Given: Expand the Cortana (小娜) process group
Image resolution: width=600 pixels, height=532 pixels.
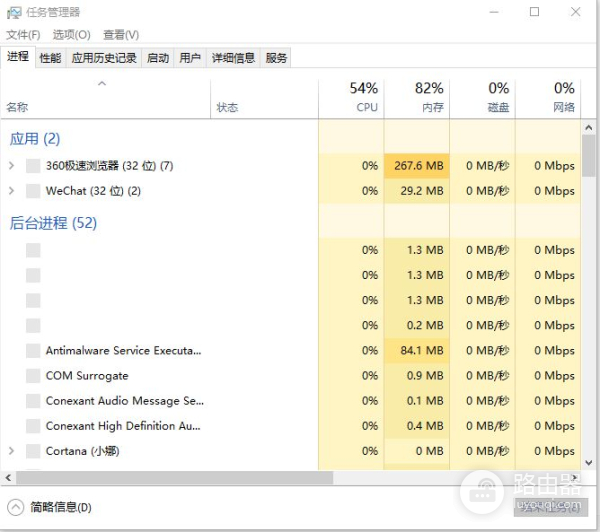Looking at the screenshot, I should click(x=11, y=451).
